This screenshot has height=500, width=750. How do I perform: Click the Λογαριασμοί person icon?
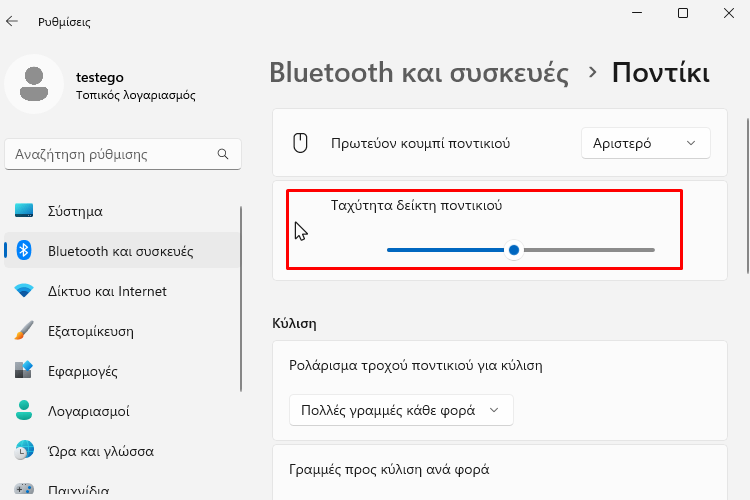pos(24,411)
